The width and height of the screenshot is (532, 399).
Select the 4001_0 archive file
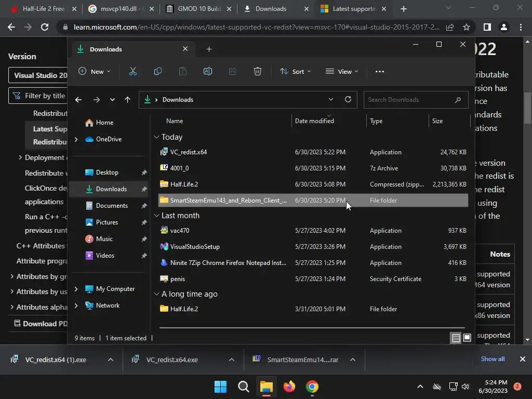pyautogui.click(x=313, y=168)
